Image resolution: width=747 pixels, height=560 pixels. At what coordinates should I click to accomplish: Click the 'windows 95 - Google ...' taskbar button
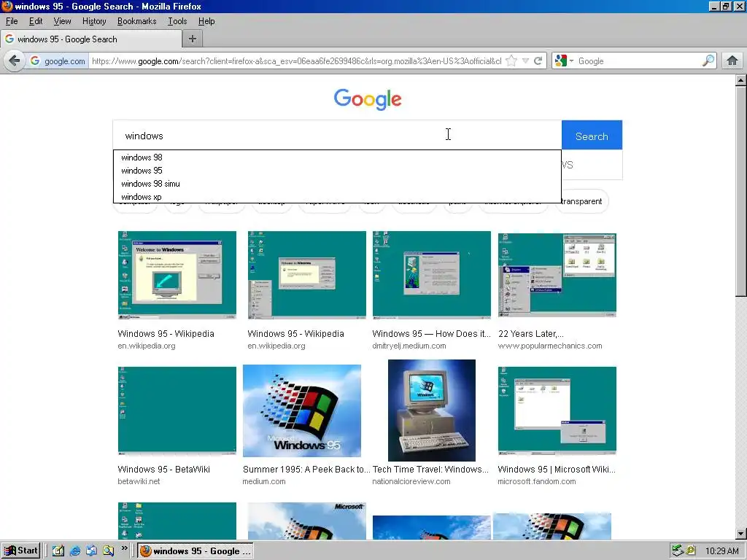[x=196, y=551]
